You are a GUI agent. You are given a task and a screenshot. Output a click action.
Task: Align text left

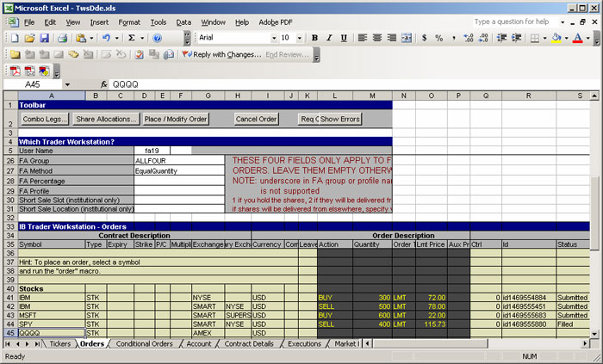point(363,38)
